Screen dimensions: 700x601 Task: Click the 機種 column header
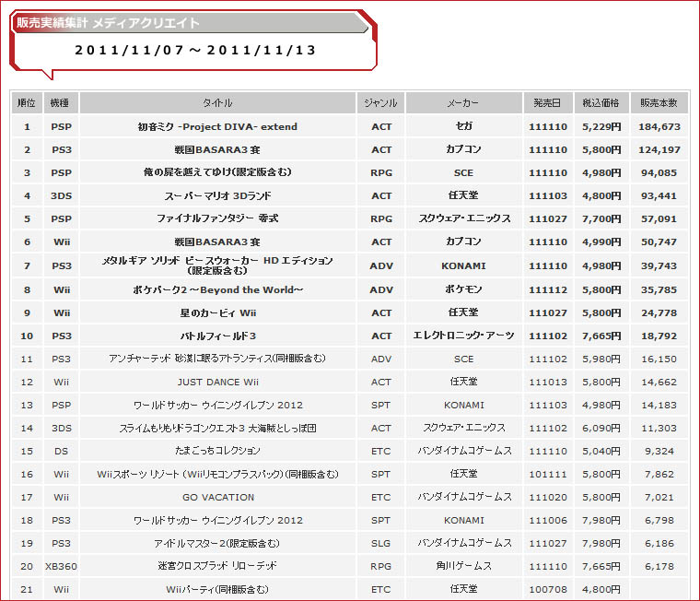(61, 102)
